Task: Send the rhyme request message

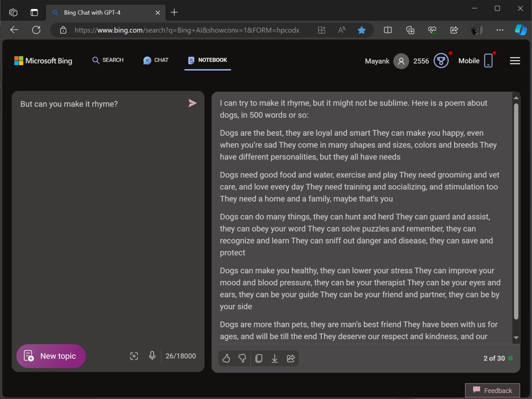Action: pyautogui.click(x=193, y=103)
